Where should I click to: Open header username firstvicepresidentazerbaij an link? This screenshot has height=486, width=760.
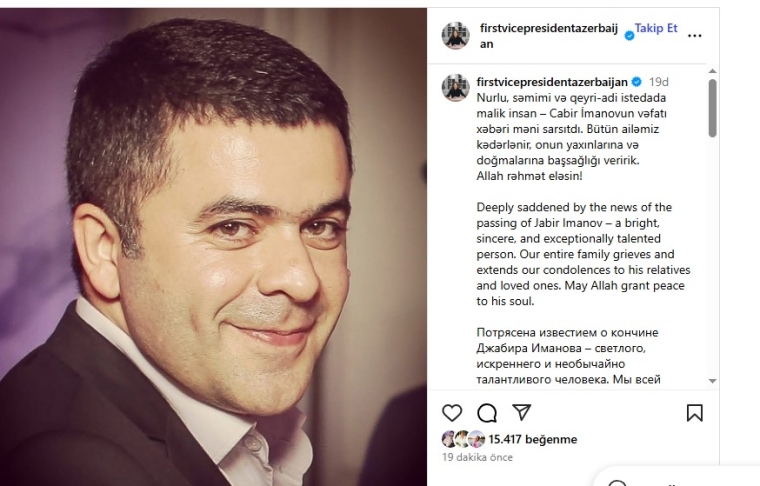click(x=549, y=36)
